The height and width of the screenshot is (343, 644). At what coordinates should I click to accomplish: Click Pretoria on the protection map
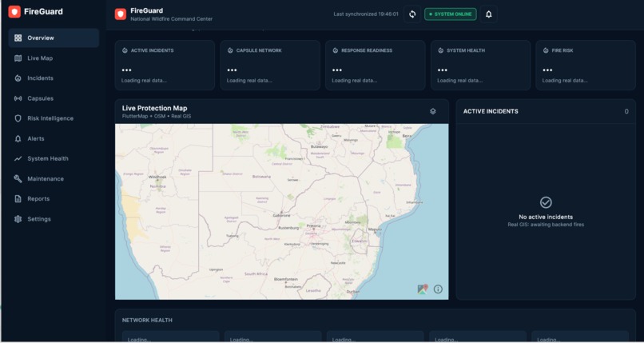click(314, 226)
